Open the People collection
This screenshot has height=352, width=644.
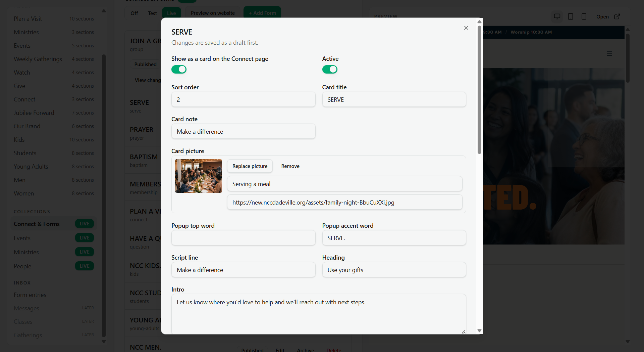coord(54,266)
